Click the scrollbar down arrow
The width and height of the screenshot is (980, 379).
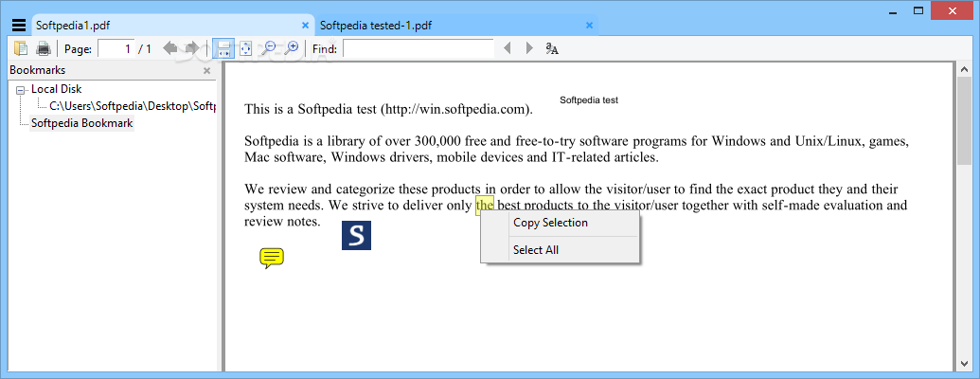coord(964,365)
